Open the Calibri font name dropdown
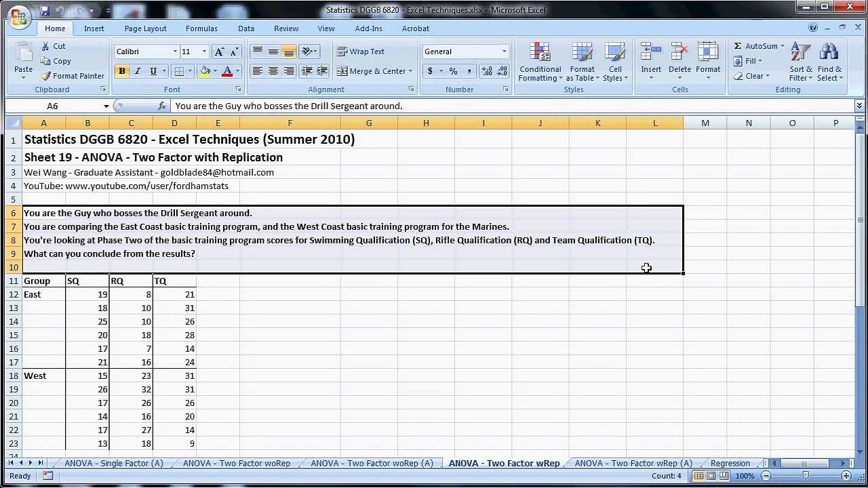 click(x=175, y=52)
